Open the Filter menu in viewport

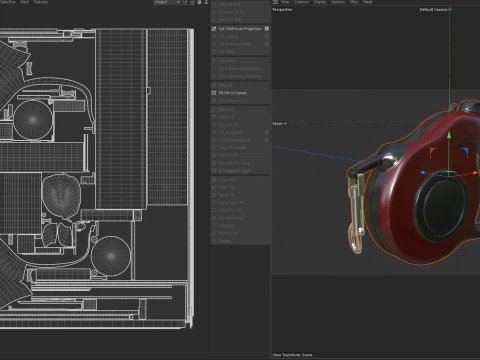click(354, 2)
